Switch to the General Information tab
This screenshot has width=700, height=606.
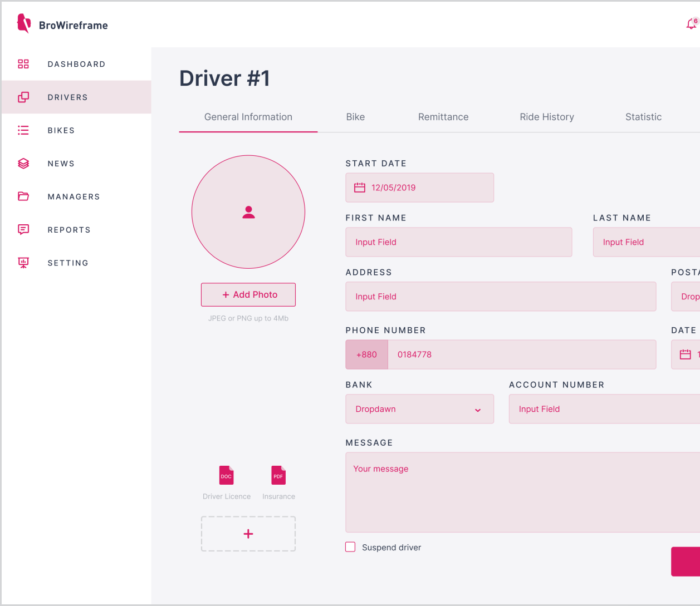point(248,117)
